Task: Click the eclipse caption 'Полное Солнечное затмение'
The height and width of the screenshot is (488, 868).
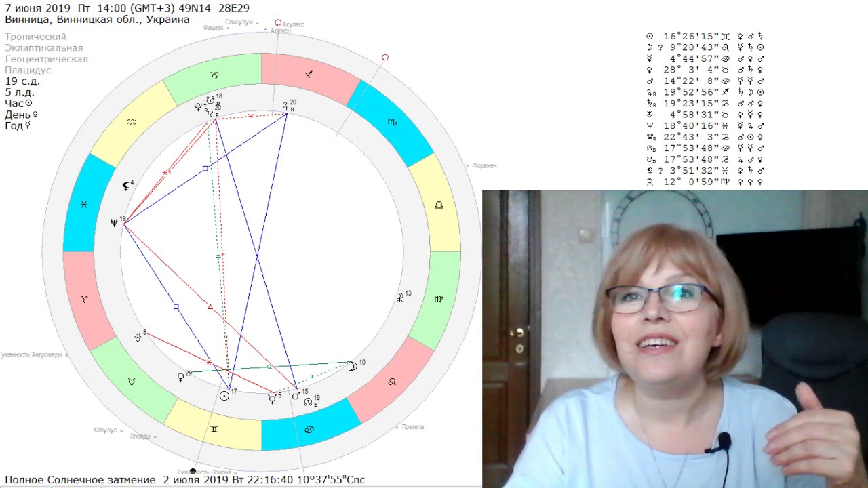Action: point(81,480)
